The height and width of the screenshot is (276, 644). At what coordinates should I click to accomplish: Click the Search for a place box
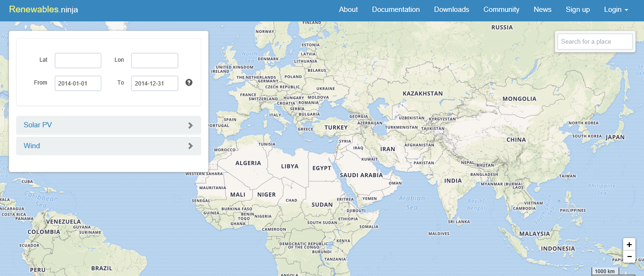coord(595,41)
